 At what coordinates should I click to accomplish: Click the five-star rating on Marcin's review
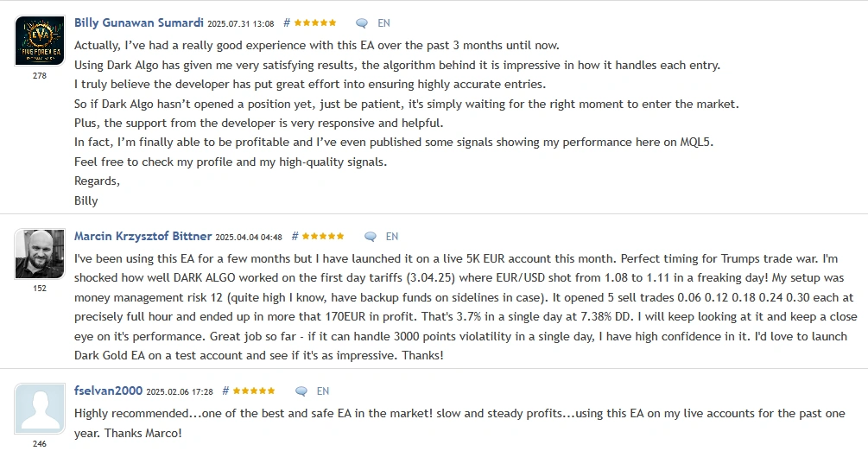coord(323,237)
